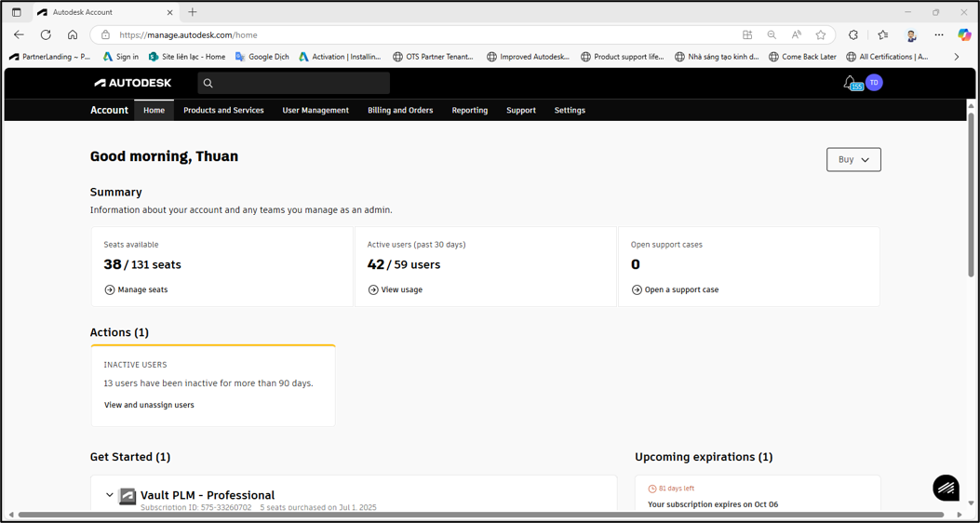Click the vertical page scrollbar
This screenshot has height=523, width=980.
[971, 194]
